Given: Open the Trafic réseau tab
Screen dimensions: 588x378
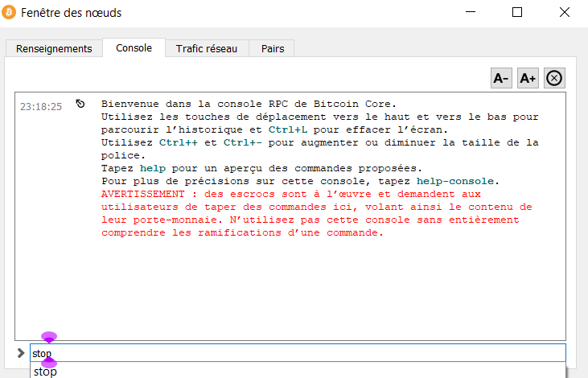Looking at the screenshot, I should [207, 49].
